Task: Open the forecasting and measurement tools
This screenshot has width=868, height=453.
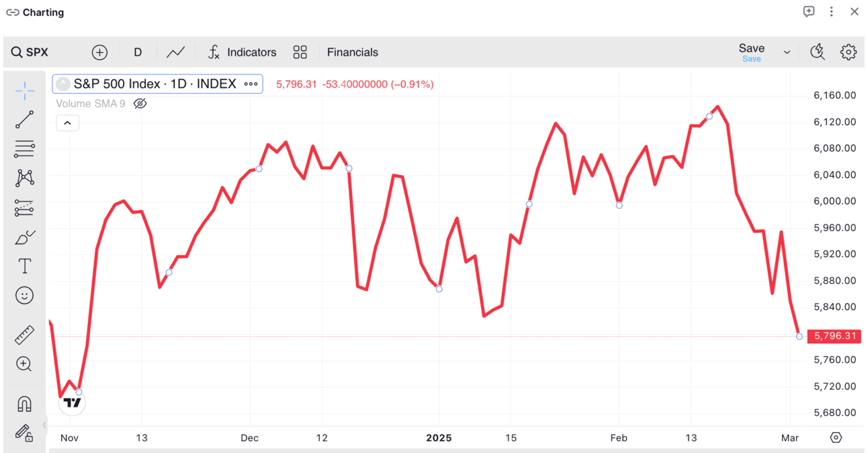Action: (x=24, y=208)
